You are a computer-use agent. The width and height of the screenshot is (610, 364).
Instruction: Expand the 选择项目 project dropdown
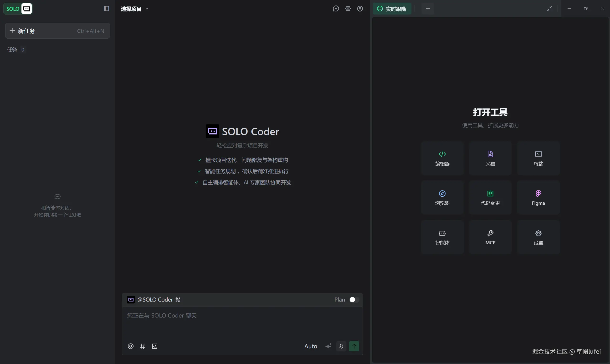pos(134,9)
